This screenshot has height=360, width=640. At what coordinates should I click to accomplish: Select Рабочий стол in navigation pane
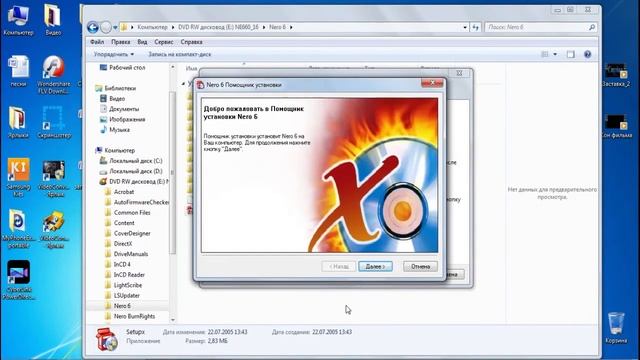127,68
